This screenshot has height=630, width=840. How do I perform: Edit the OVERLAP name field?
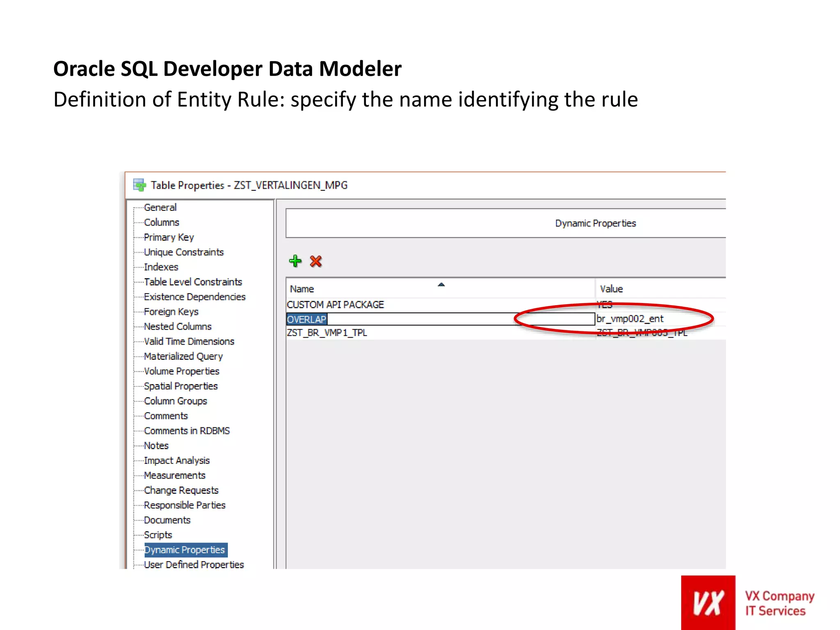pyautogui.click(x=441, y=319)
